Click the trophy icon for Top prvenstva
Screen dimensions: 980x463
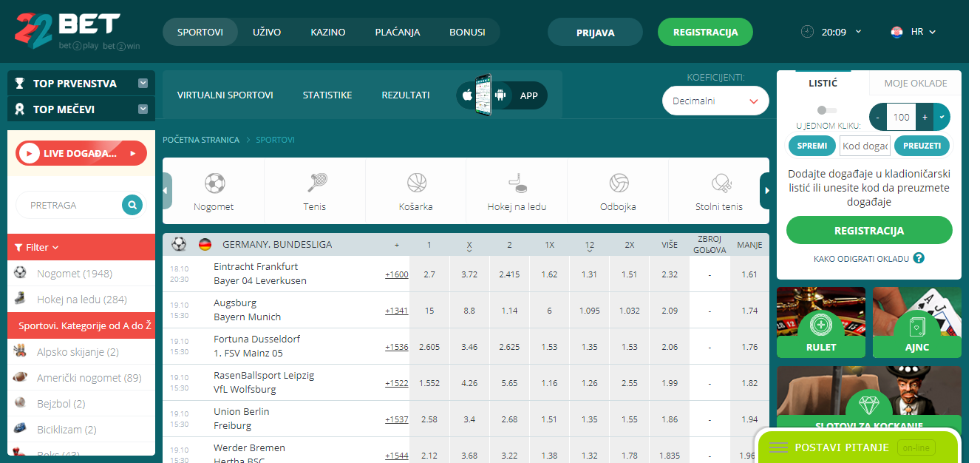pos(21,84)
